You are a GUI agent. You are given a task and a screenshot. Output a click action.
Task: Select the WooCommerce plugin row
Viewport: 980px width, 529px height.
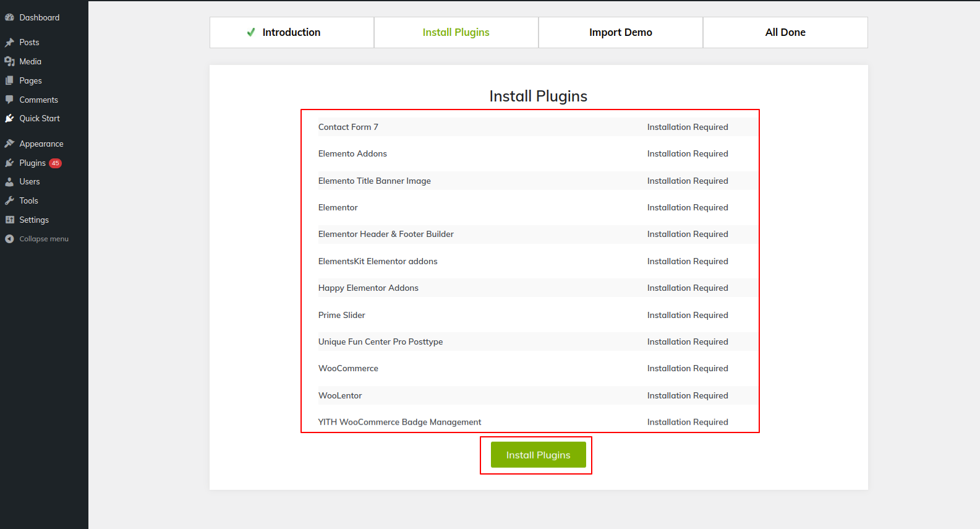tap(348, 368)
